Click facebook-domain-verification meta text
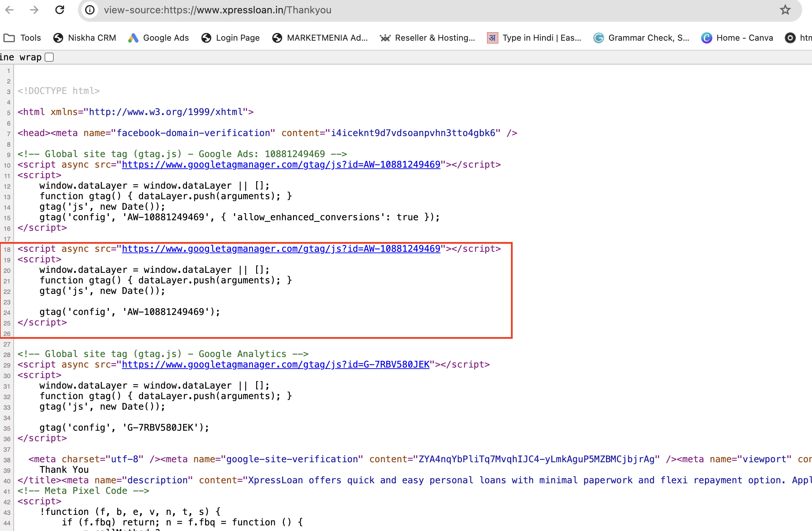The image size is (812, 531). pyautogui.click(x=267, y=133)
